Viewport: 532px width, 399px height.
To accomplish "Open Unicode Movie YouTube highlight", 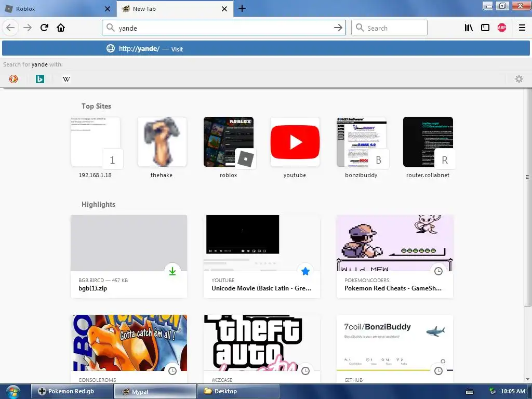I will (x=262, y=257).
